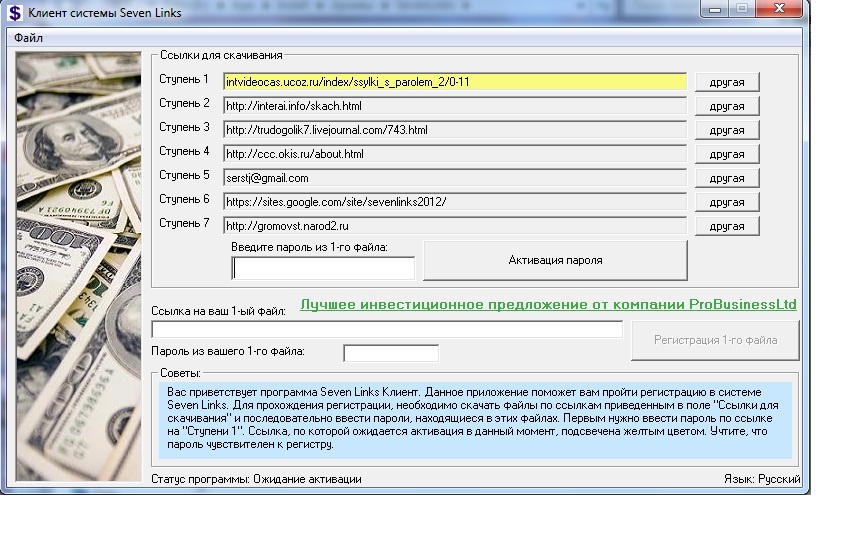Click 'другая' button for Ступень 5
The height and width of the screenshot is (540, 864).
(x=727, y=178)
